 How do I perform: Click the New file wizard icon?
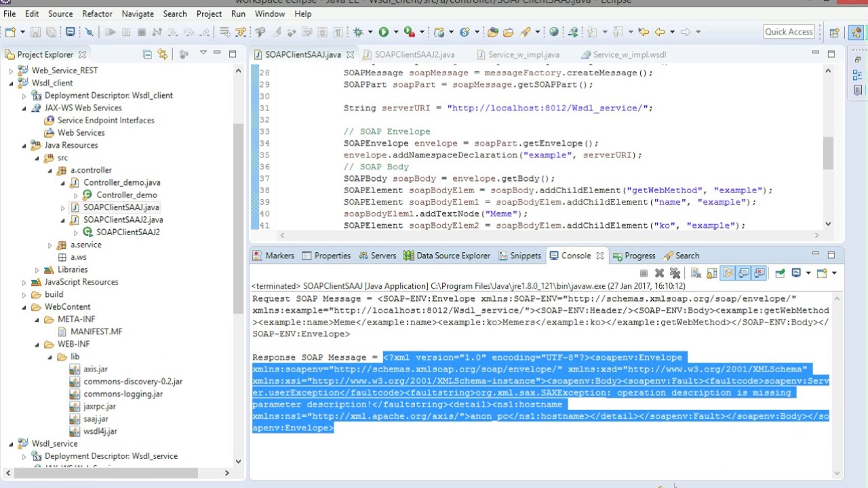pyautogui.click(x=10, y=32)
